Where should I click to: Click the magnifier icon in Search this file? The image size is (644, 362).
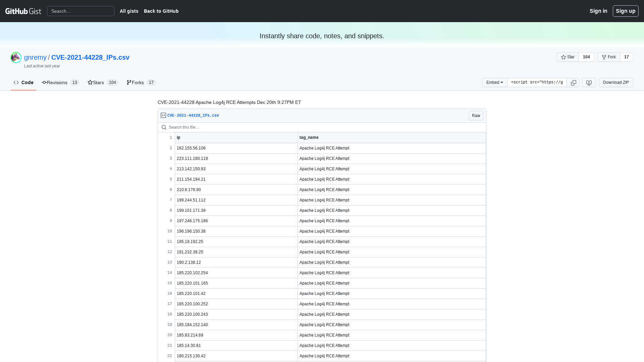[164, 127]
